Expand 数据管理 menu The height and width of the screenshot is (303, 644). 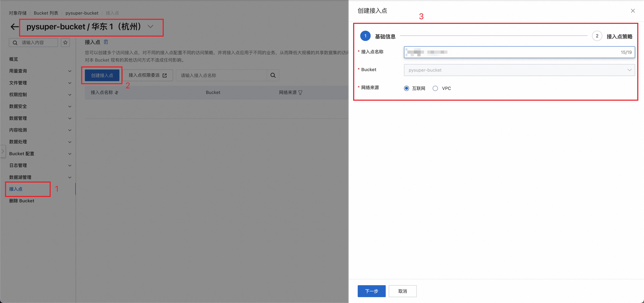[40, 118]
